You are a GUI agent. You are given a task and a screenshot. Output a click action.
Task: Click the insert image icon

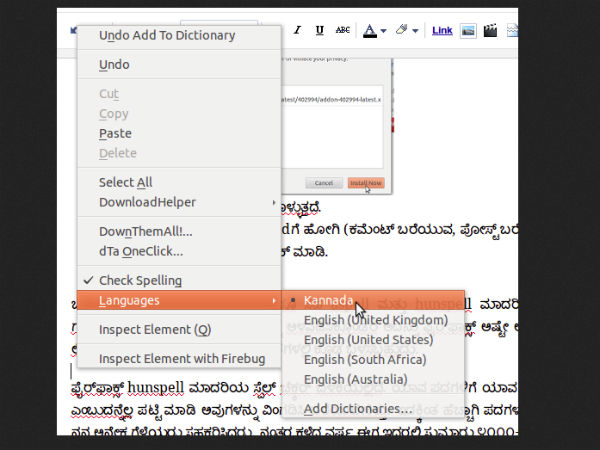point(467,31)
